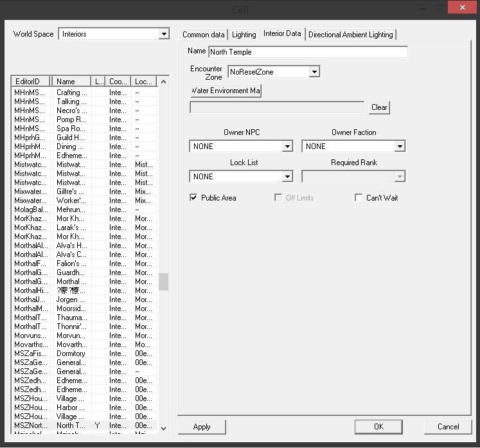Switch to the Lighting tab
The image size is (480, 448).
coord(244,35)
